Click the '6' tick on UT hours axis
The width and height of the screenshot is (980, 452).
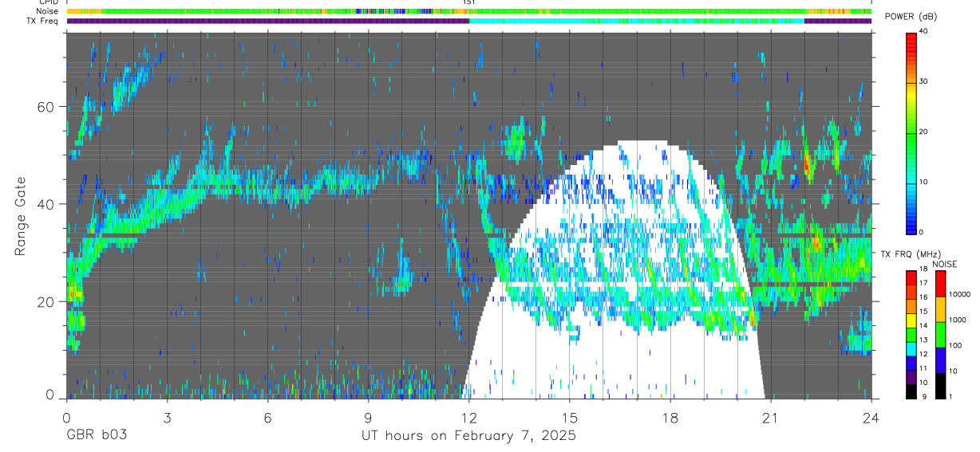pos(268,417)
